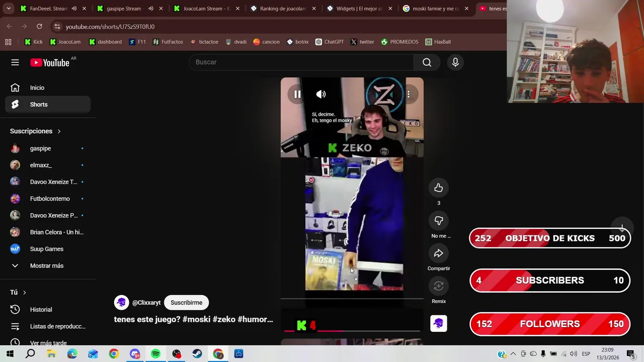The image size is (644, 362).
Task: Click the Clixxaryt channel avatar
Action: (121, 303)
